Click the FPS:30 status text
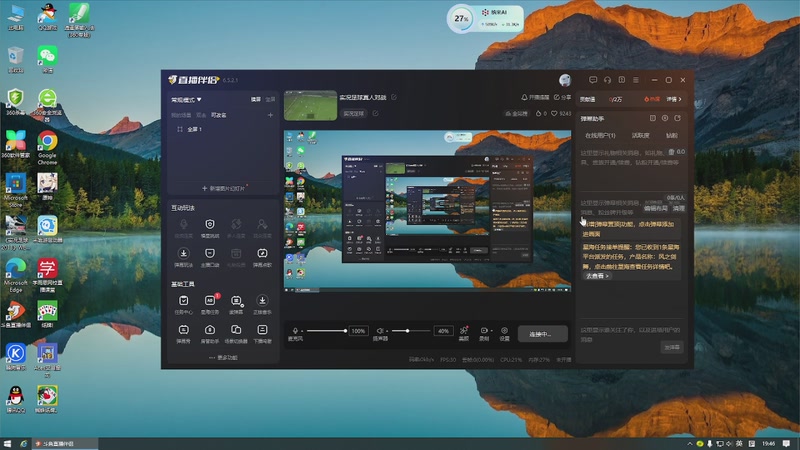Screen dimensions: 800x450 point(448,360)
